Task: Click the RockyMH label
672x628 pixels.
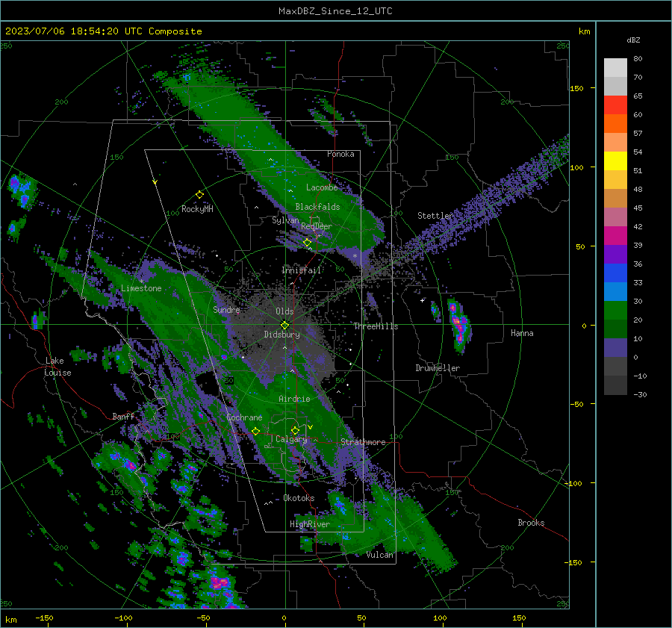Action: 197,209
